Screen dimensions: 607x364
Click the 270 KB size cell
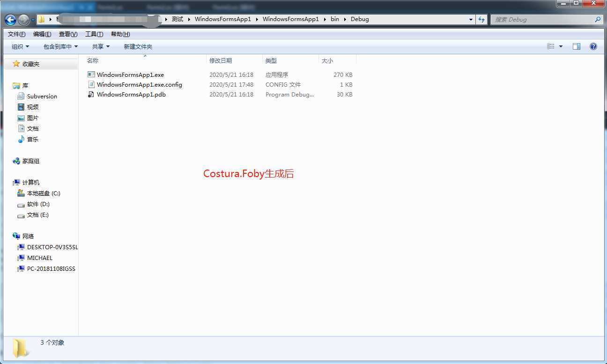click(x=343, y=74)
